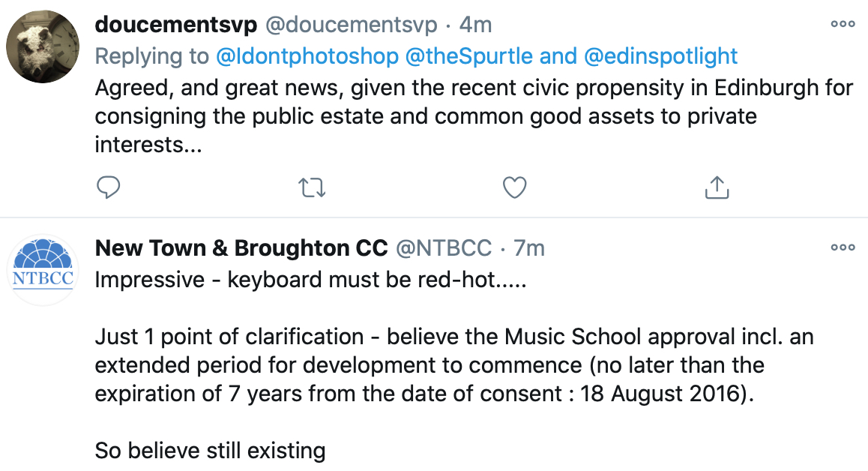The height and width of the screenshot is (471, 868).
Task: Open more options on New Town & Broughton CC tweet
Action: tap(843, 247)
